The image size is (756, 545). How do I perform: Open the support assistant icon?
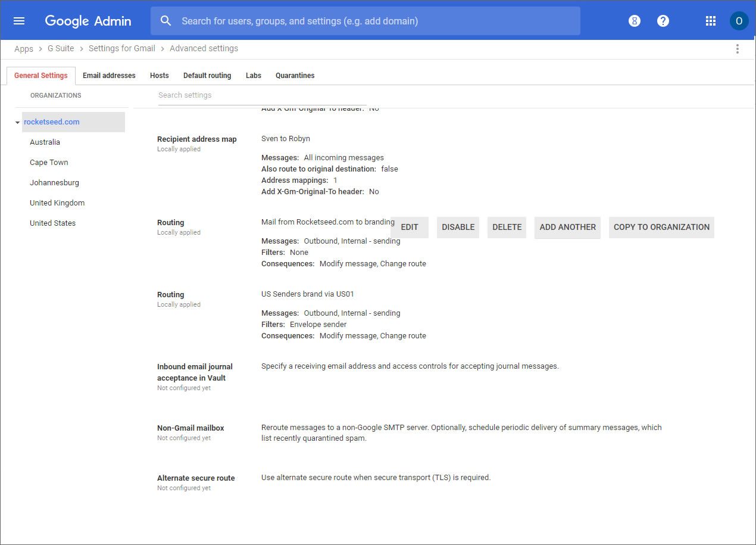click(635, 21)
